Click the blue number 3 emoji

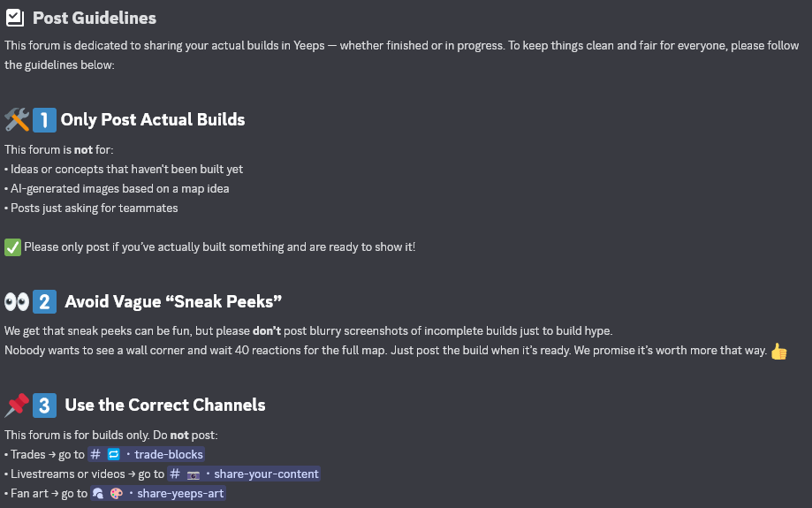coord(44,406)
